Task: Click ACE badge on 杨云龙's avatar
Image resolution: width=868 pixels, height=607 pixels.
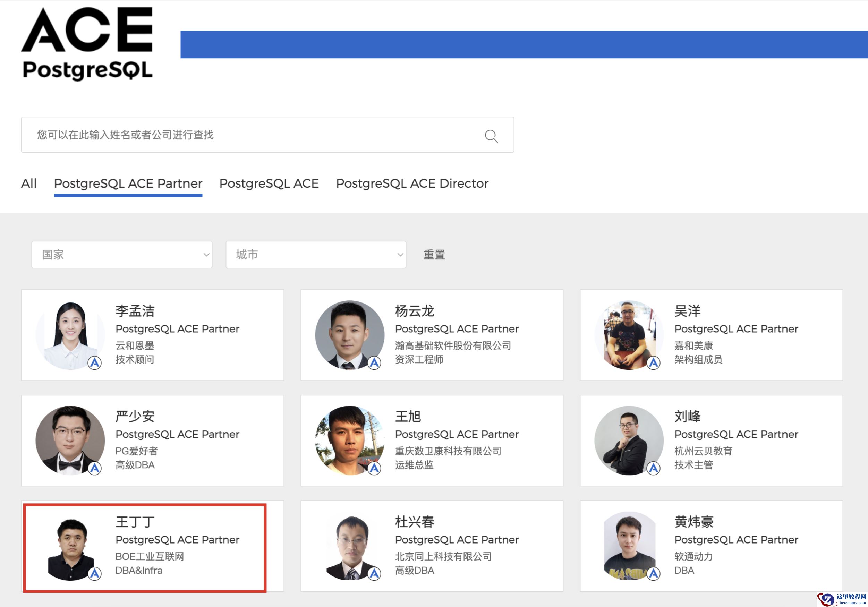Action: coord(374,363)
